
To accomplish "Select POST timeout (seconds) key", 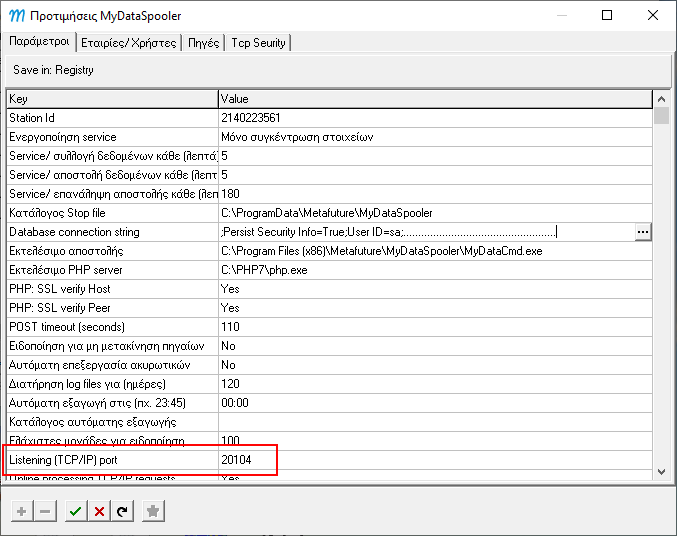I will click(x=112, y=327).
